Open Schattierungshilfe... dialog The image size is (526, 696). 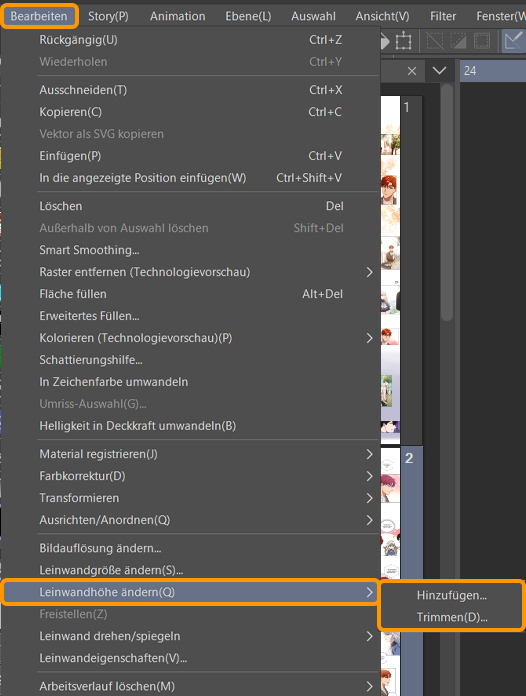[x=190, y=360]
